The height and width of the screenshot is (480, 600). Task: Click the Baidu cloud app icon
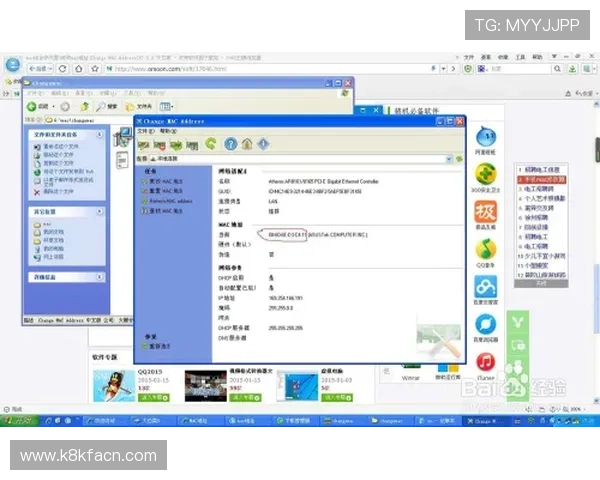[486, 286]
